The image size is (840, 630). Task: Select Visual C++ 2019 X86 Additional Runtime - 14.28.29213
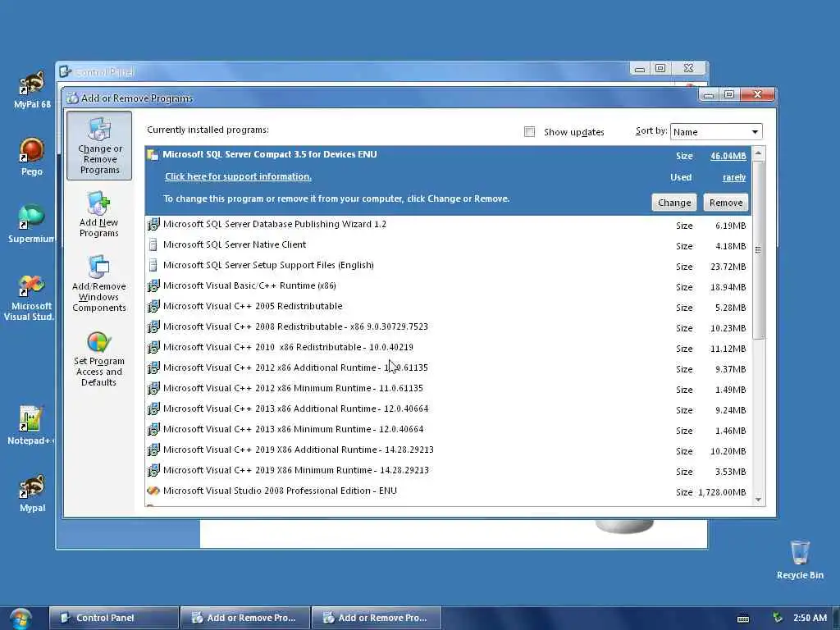coord(448,450)
